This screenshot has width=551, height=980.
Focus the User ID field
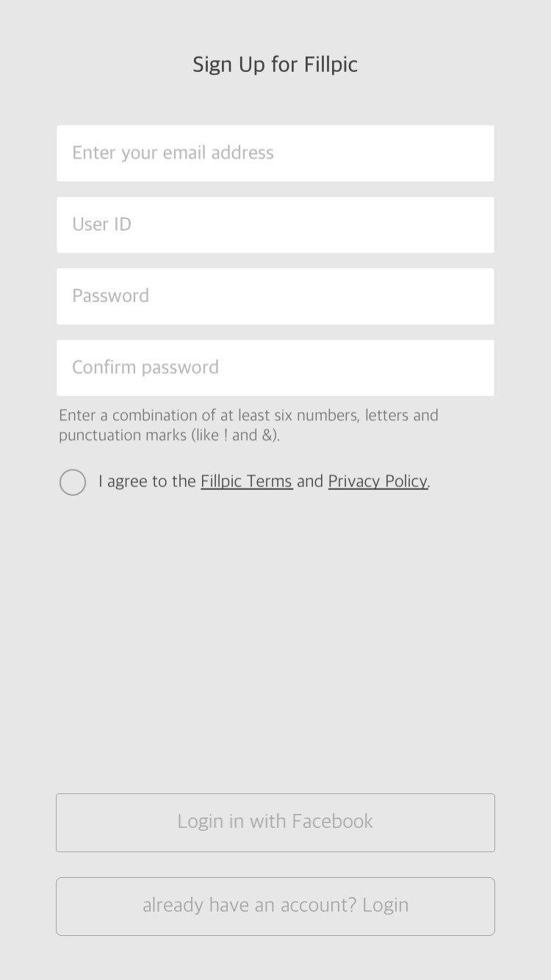275,225
